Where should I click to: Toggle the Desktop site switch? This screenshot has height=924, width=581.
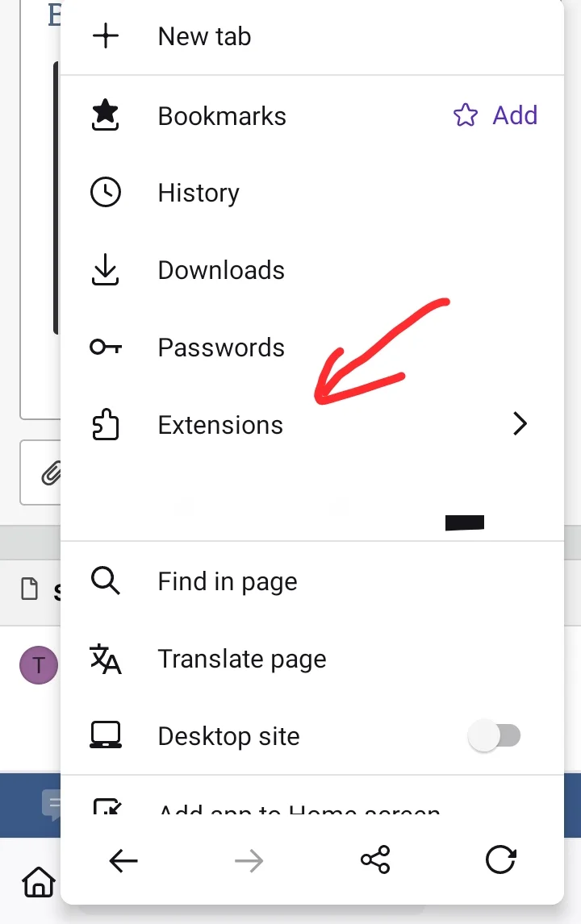pyautogui.click(x=495, y=735)
